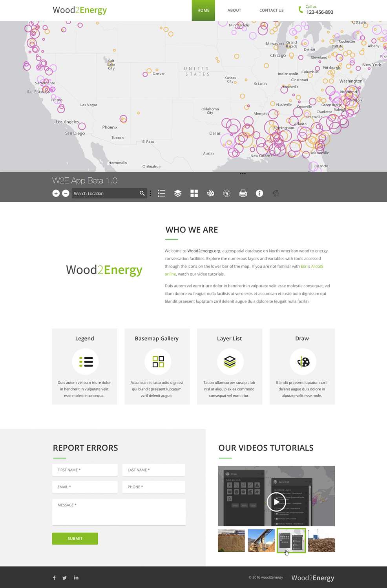The image size is (387, 588).
Task: Click the phone icon next to Call us
Action: coord(299,10)
